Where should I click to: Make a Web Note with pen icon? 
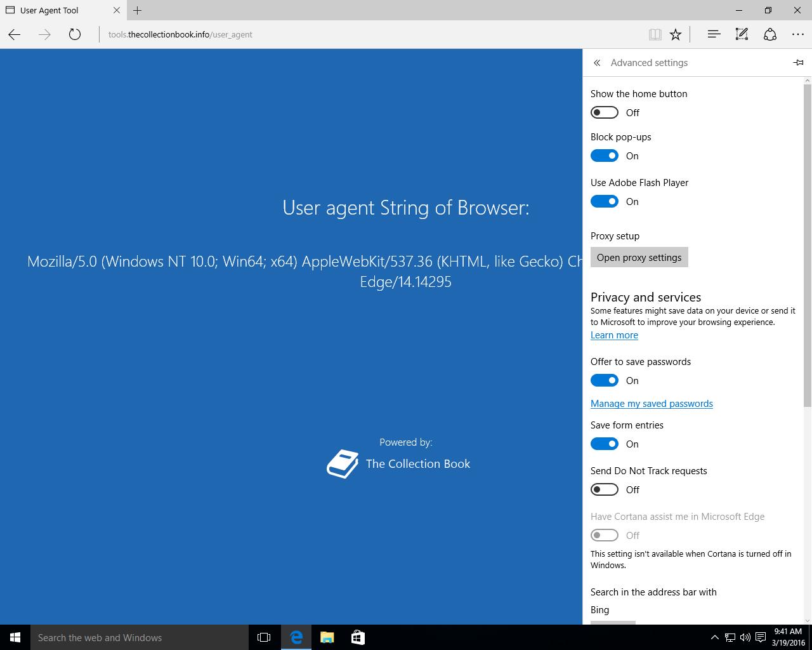tap(742, 34)
